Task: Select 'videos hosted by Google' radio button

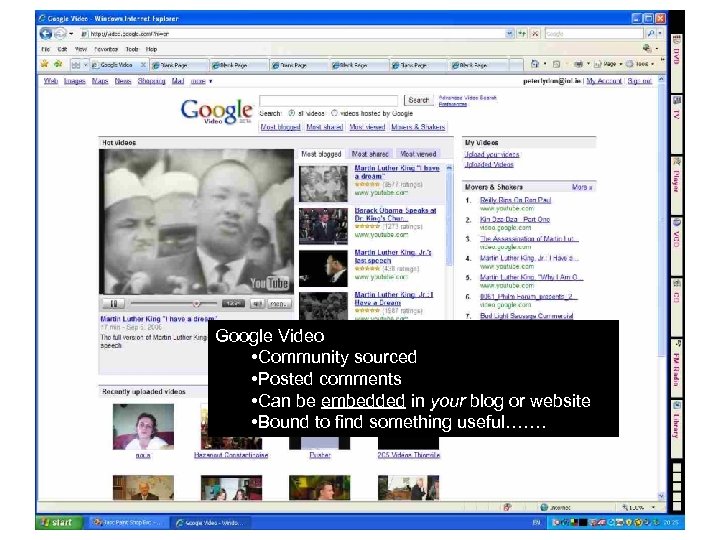Action: click(334, 113)
